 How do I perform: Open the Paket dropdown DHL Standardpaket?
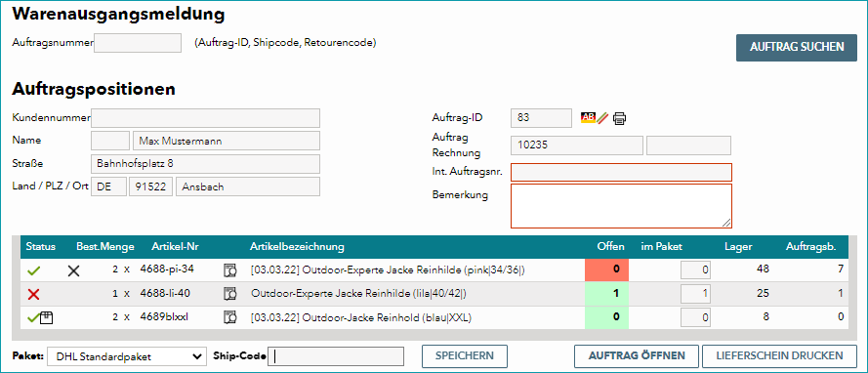point(126,357)
